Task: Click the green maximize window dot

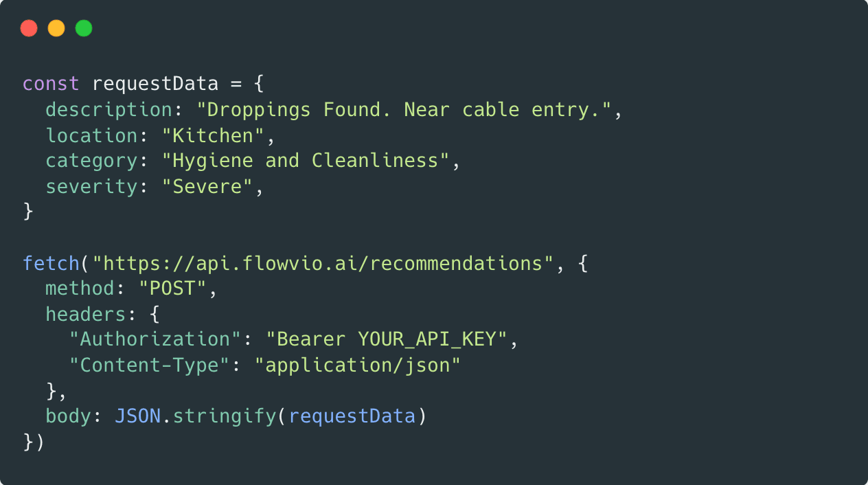Action: [x=84, y=28]
